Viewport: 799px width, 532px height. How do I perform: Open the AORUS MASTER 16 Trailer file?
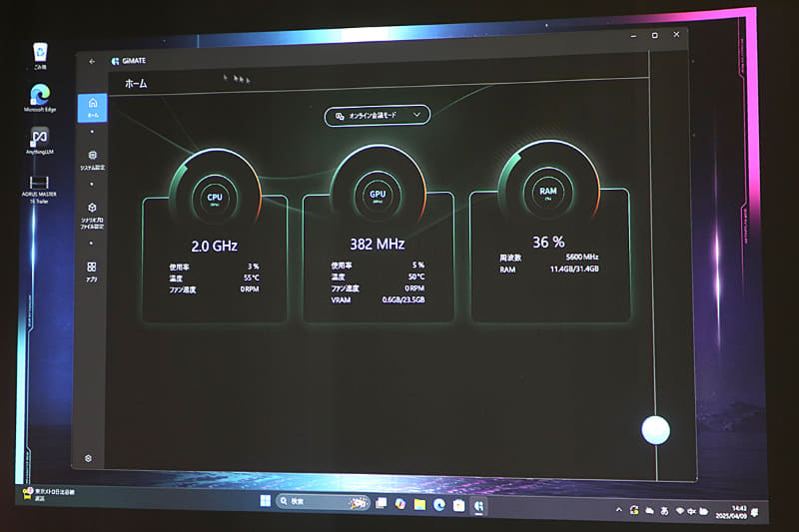[39, 190]
